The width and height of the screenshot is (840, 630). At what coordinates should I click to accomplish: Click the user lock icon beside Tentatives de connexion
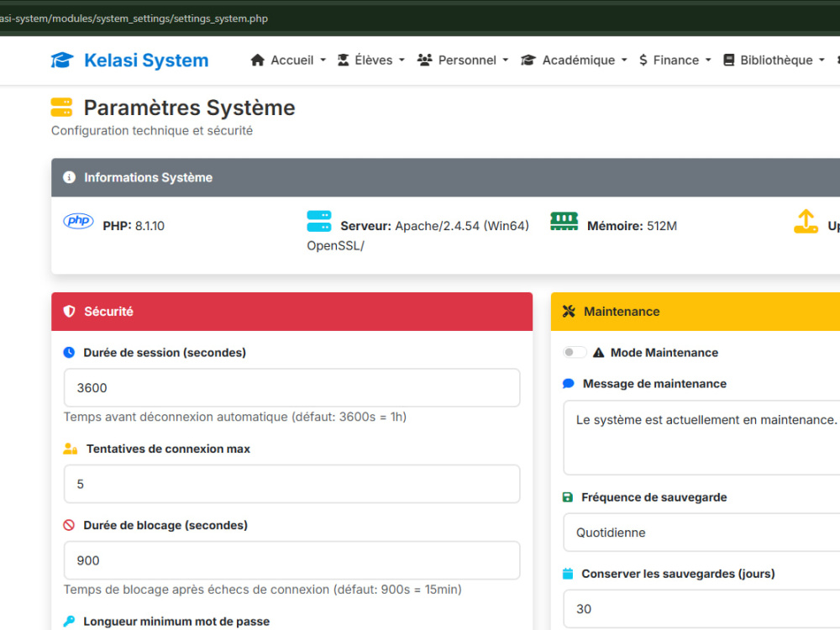71,449
